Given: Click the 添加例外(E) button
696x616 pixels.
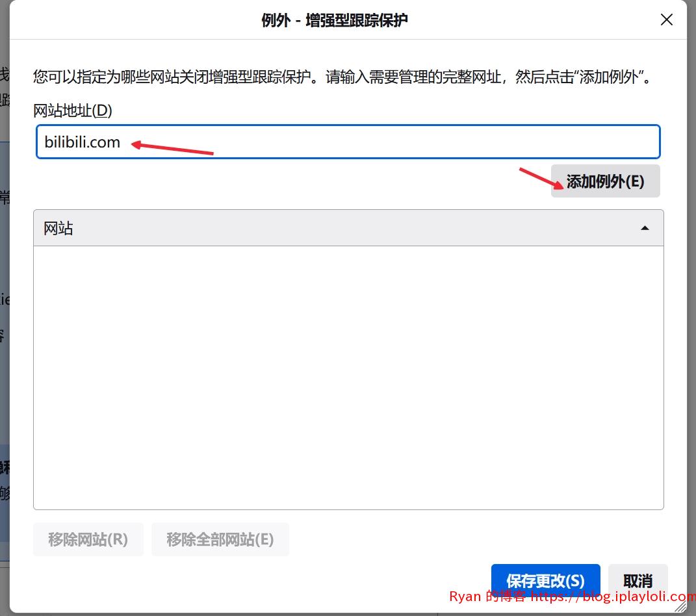Looking at the screenshot, I should coord(606,181).
